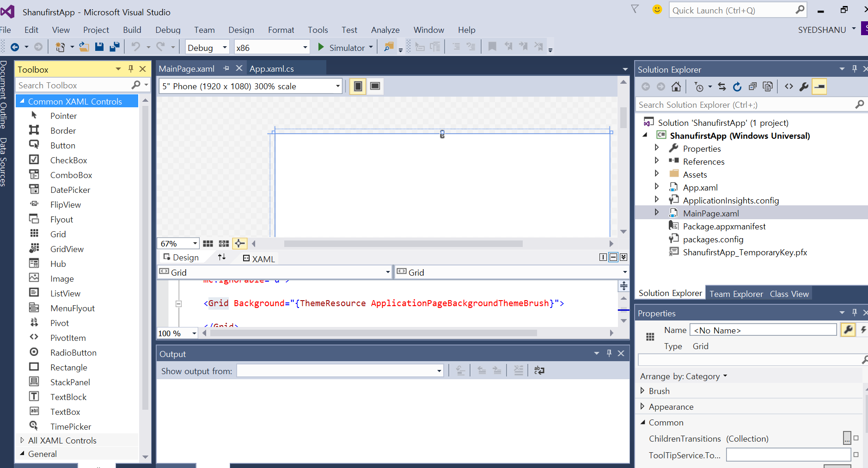868x468 pixels.
Task: Click the Refresh icon in Solution Explorer
Action: point(737,86)
